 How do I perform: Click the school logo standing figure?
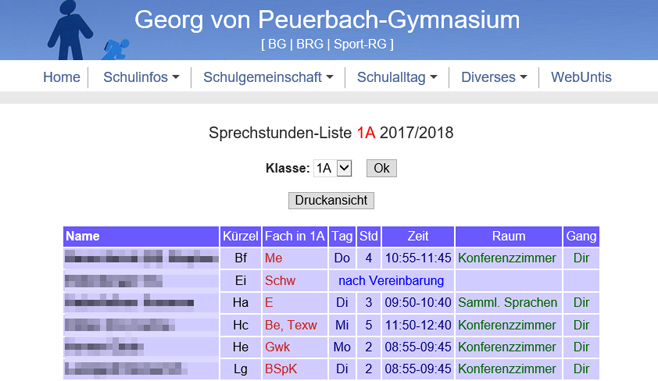tap(70, 30)
